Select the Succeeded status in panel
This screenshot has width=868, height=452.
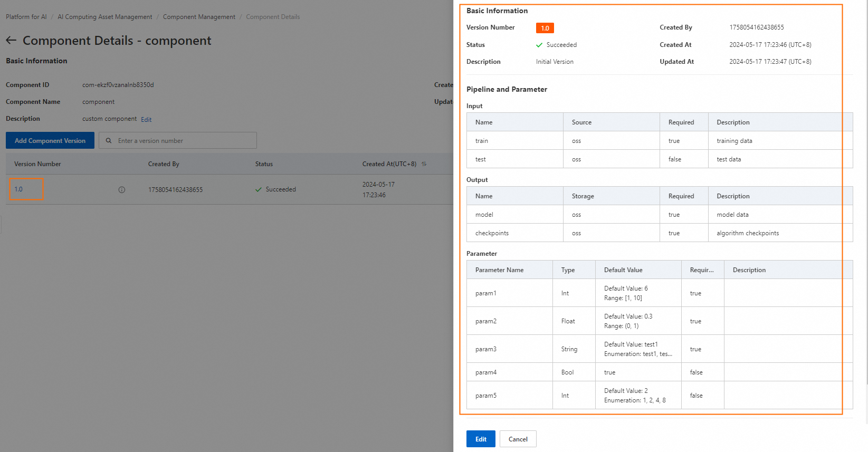(557, 45)
